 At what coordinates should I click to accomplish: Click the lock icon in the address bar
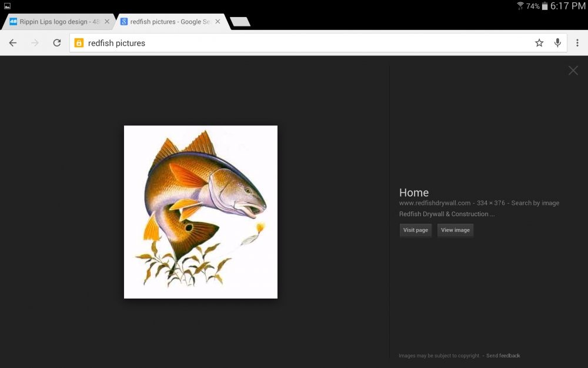(x=79, y=43)
